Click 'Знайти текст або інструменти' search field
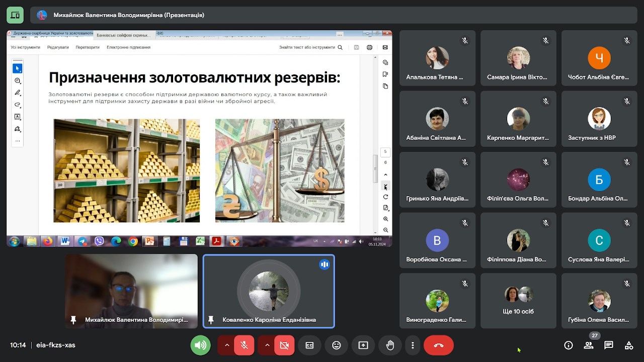The width and height of the screenshot is (644, 362). coord(307,47)
